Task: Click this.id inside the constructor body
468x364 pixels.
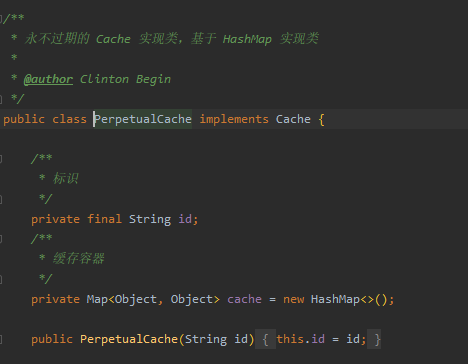Action: tap(300, 339)
